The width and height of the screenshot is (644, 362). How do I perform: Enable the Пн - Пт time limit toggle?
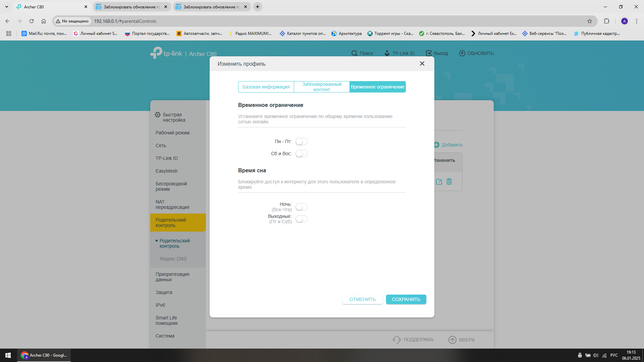point(301,141)
